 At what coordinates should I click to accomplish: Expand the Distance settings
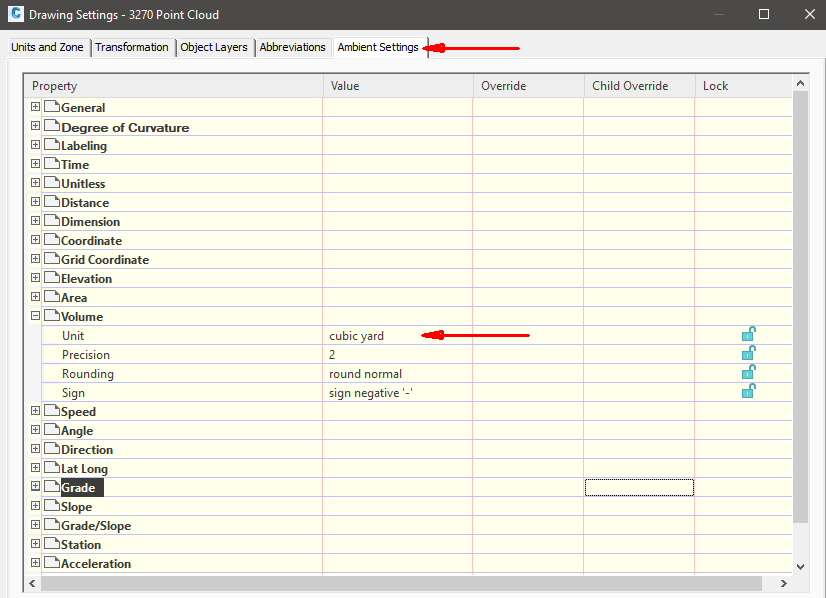[x=35, y=201]
